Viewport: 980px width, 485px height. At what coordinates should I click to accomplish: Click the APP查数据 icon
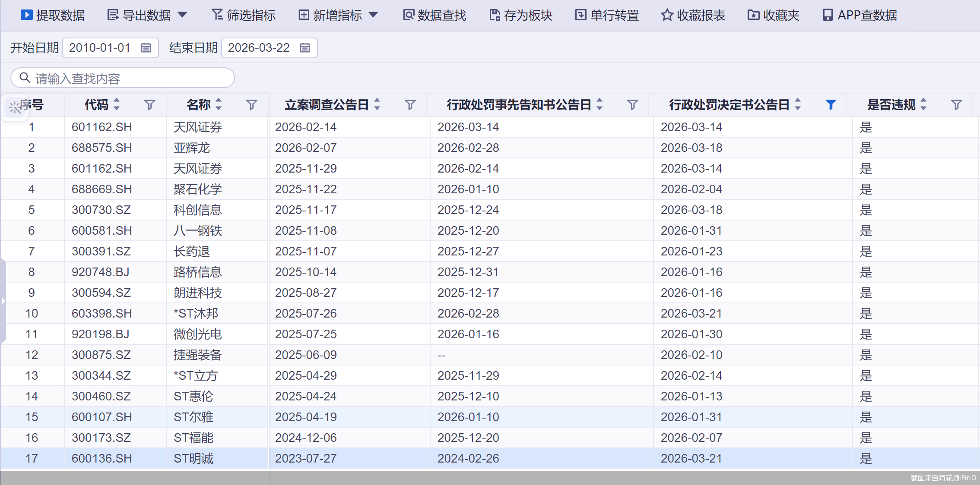pyautogui.click(x=828, y=15)
